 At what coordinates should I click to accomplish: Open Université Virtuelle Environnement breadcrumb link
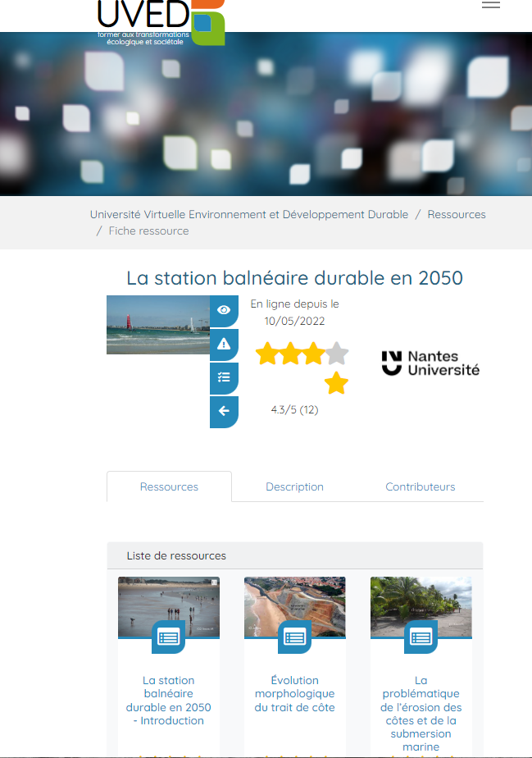pos(248,214)
